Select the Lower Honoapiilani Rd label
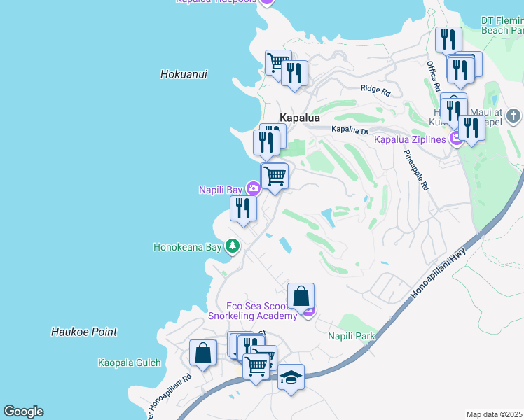The width and height of the screenshot is (524, 420). click(169, 398)
